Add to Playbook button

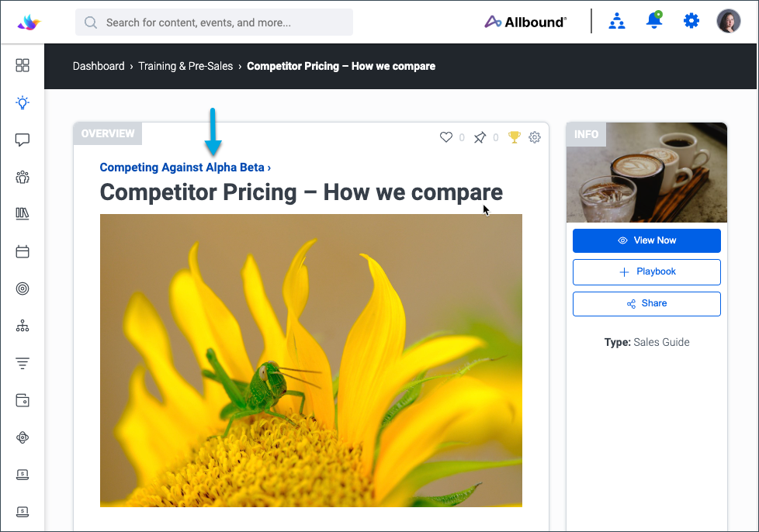646,271
